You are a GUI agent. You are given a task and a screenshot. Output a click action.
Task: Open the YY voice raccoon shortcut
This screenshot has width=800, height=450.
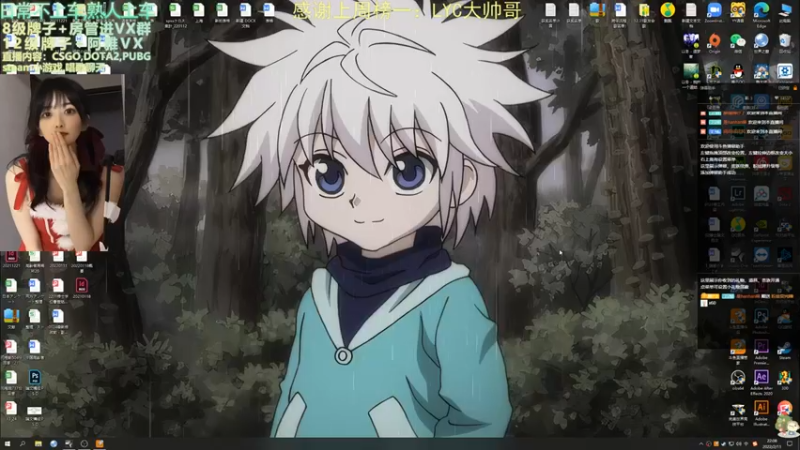[x=737, y=10]
